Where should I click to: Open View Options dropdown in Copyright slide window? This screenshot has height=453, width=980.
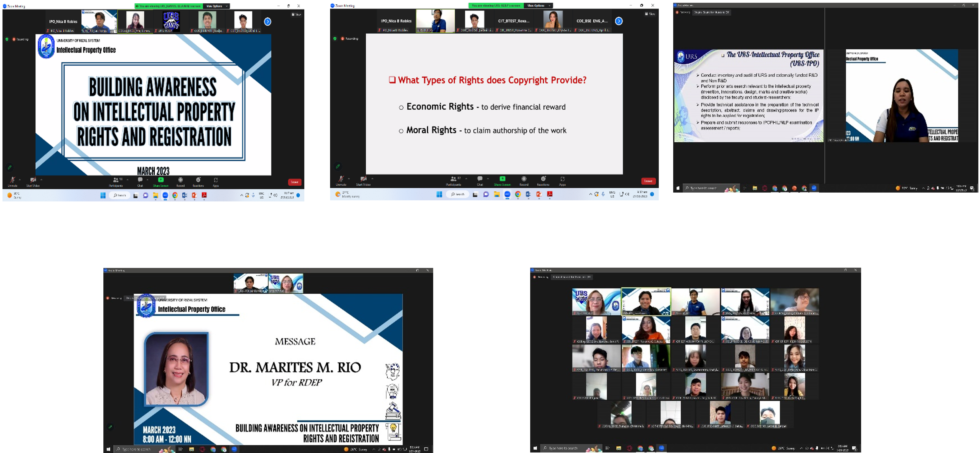click(538, 5)
